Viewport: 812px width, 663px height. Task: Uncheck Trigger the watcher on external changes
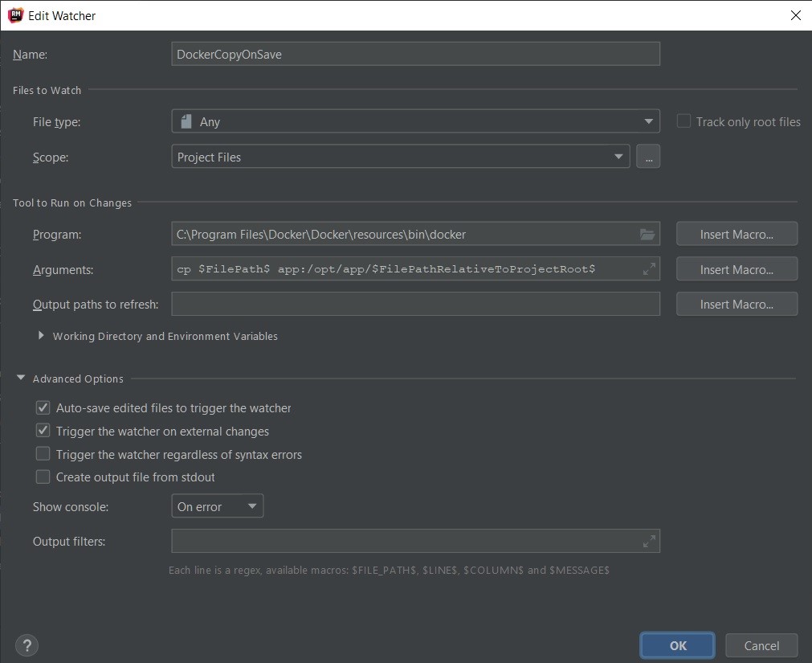coord(43,431)
